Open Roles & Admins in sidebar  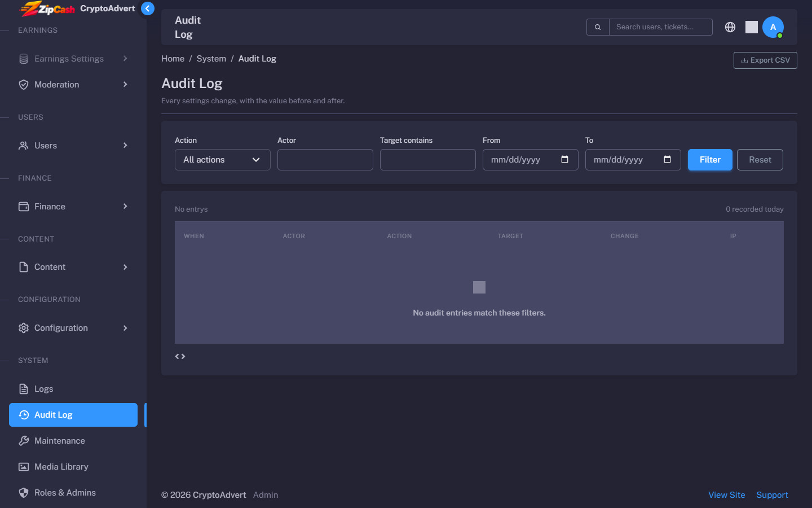point(73,493)
